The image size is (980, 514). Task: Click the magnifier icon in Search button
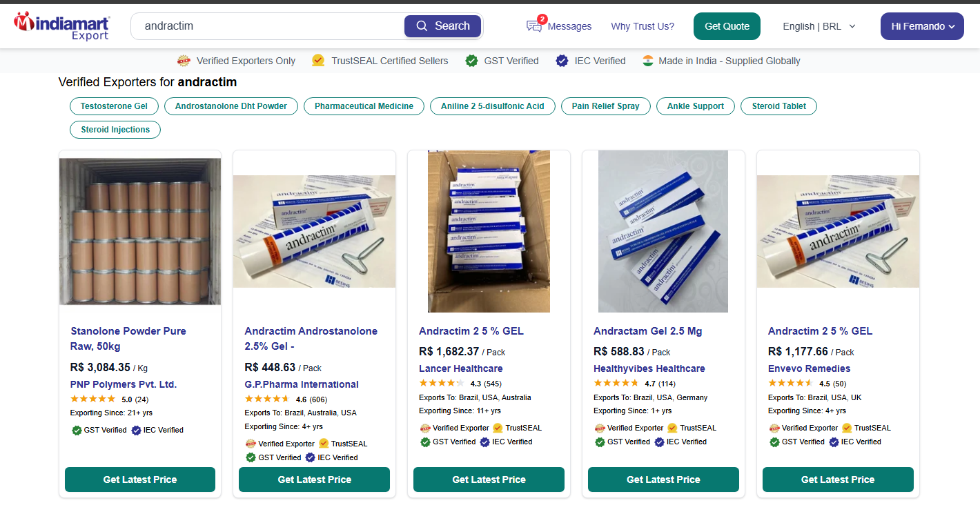[x=422, y=26]
